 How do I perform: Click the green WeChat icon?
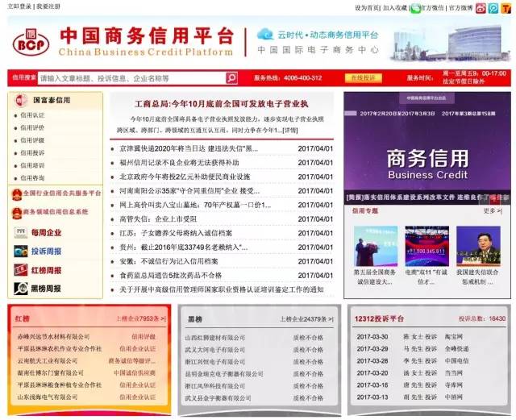pos(416,8)
